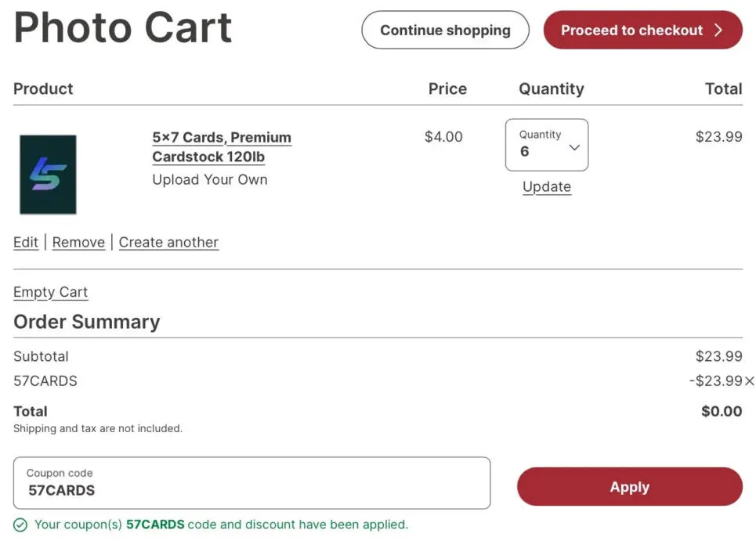Viewport: 756px width, 548px height.
Task: Click the 5x7 card product thumbnail image
Action: point(48,175)
